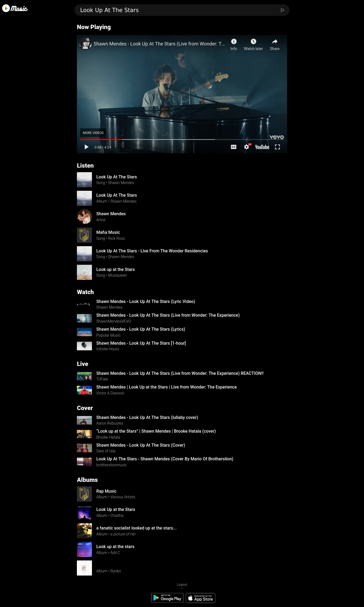Toggle closed captions on the video

point(234,147)
